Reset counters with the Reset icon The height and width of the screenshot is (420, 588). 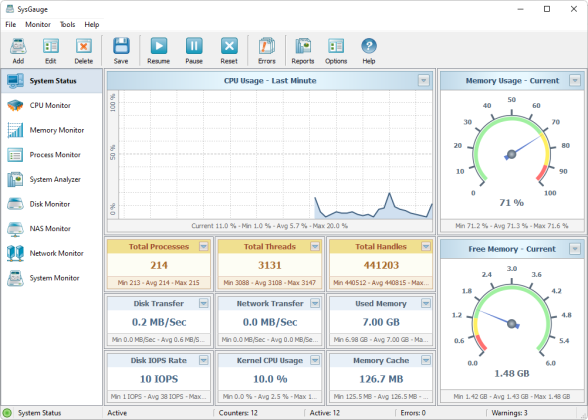click(229, 46)
